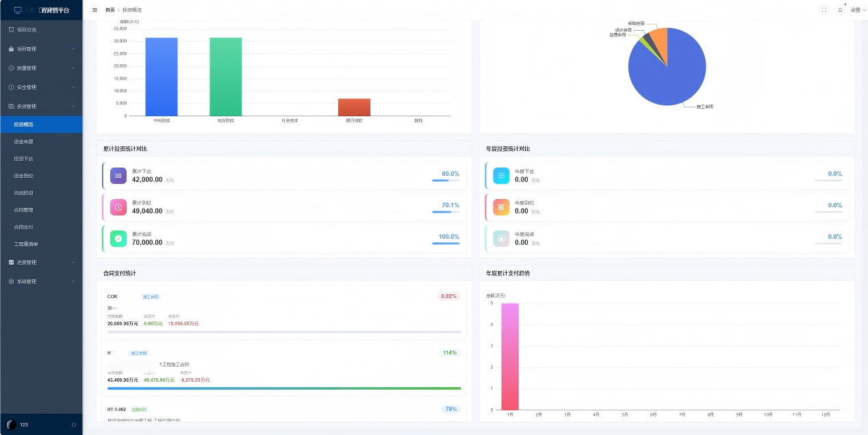Go to 首页 breadcrumb link
Image resolution: width=868 pixels, height=435 pixels.
(110, 10)
